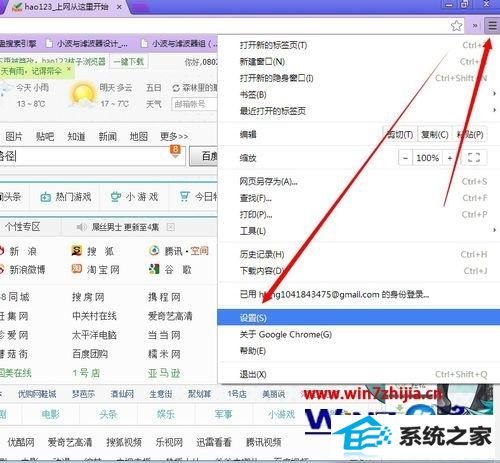Open the orange 空间 link
The image size is (500, 463).
point(199,251)
